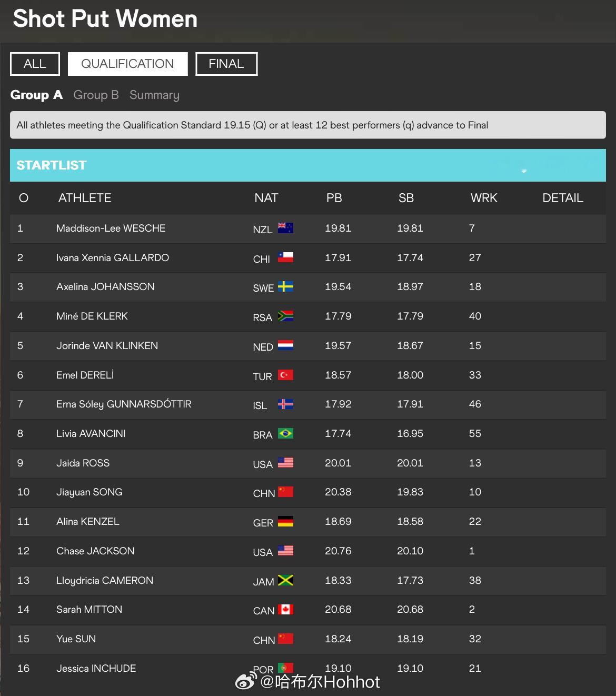Click the Canada flag icon
The height and width of the screenshot is (696, 616).
285,609
